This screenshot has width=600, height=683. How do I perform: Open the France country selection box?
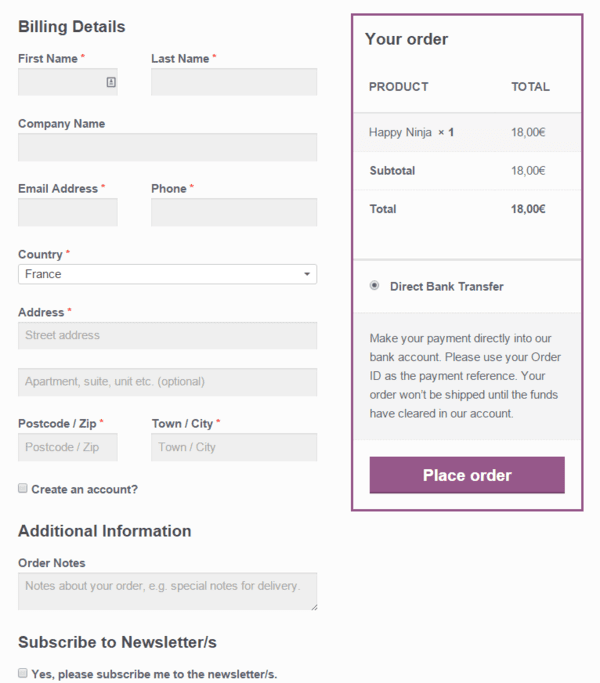pyautogui.click(x=160, y=274)
